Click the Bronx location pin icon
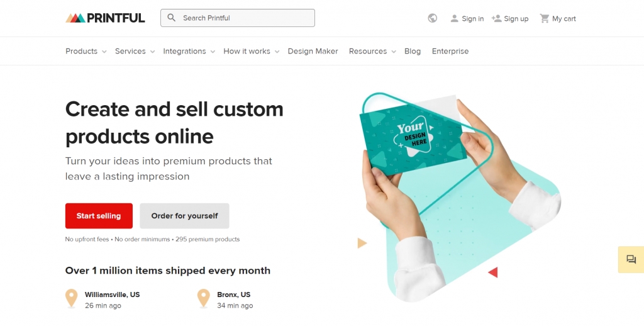Screen dimensions: 644x326 coord(203,298)
